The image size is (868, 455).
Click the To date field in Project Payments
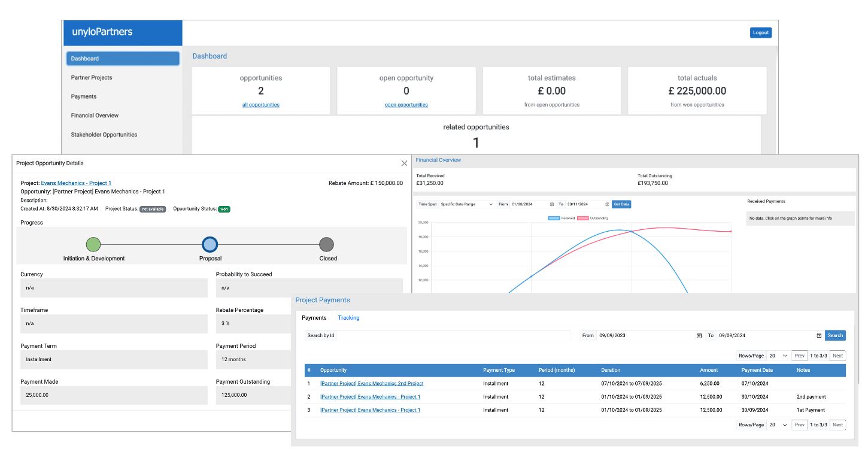[x=770, y=335]
